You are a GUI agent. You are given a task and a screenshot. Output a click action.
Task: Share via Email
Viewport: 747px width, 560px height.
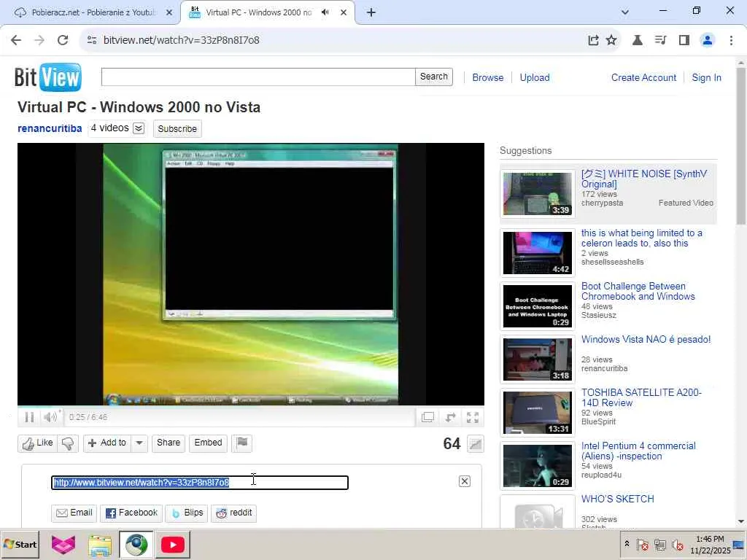tap(74, 513)
